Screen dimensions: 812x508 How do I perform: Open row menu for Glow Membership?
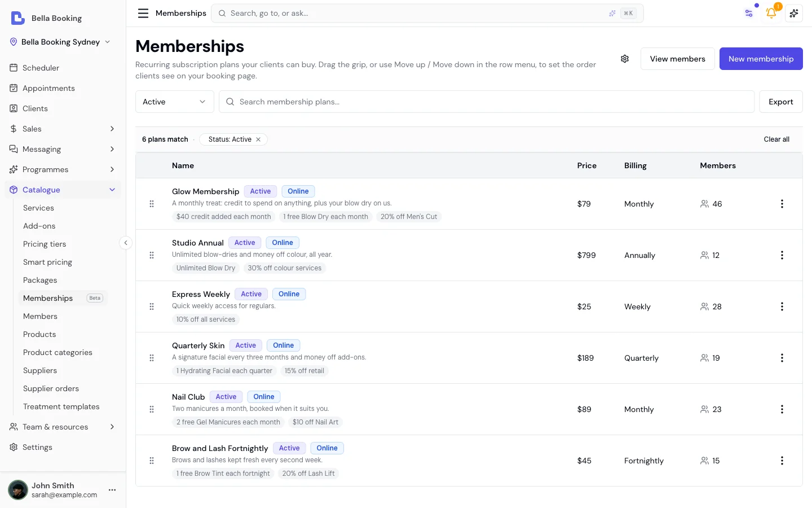(x=782, y=204)
